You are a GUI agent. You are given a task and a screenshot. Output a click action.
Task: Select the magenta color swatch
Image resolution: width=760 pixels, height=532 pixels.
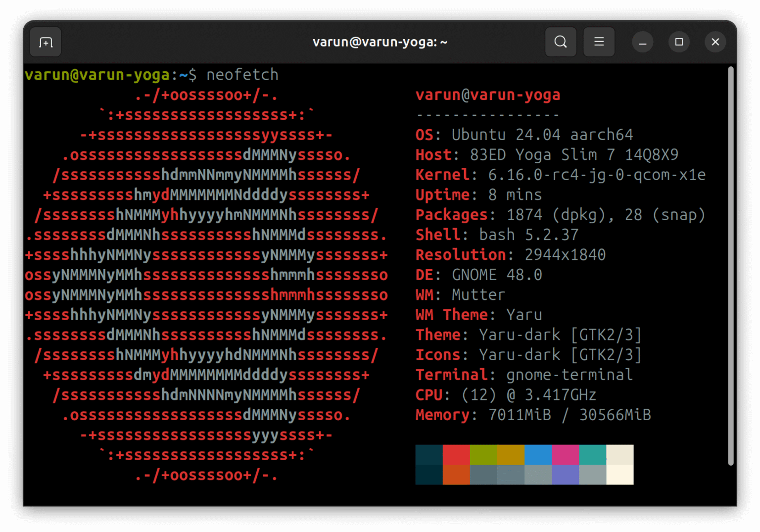click(565, 455)
